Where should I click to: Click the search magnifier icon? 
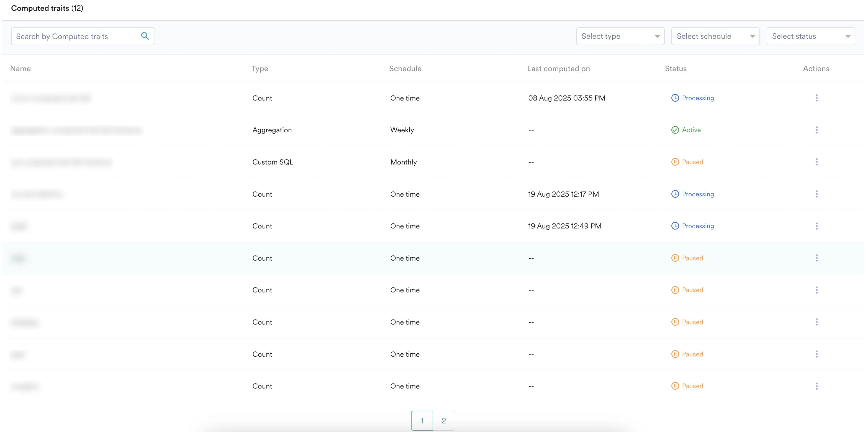pyautogui.click(x=145, y=36)
